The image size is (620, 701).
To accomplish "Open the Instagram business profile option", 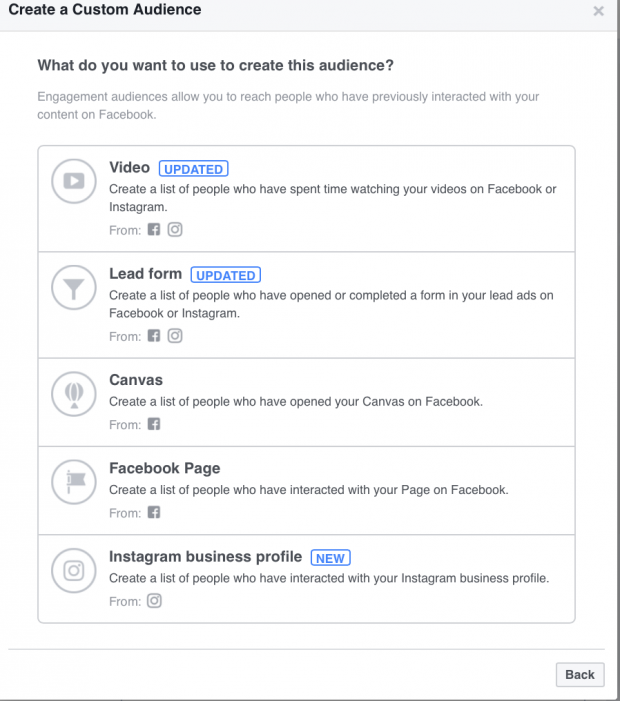I will click(206, 557).
